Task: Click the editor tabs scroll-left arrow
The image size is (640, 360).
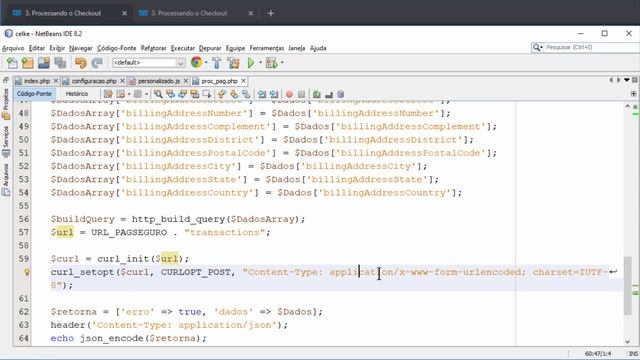Action: [611, 80]
